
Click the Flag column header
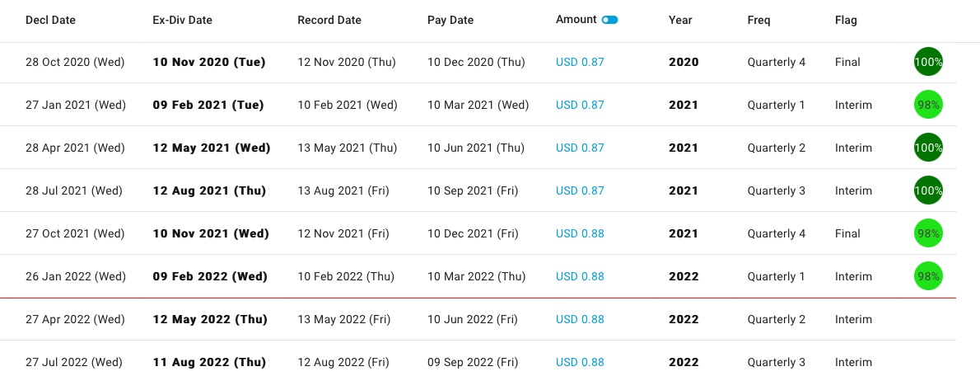pos(846,20)
